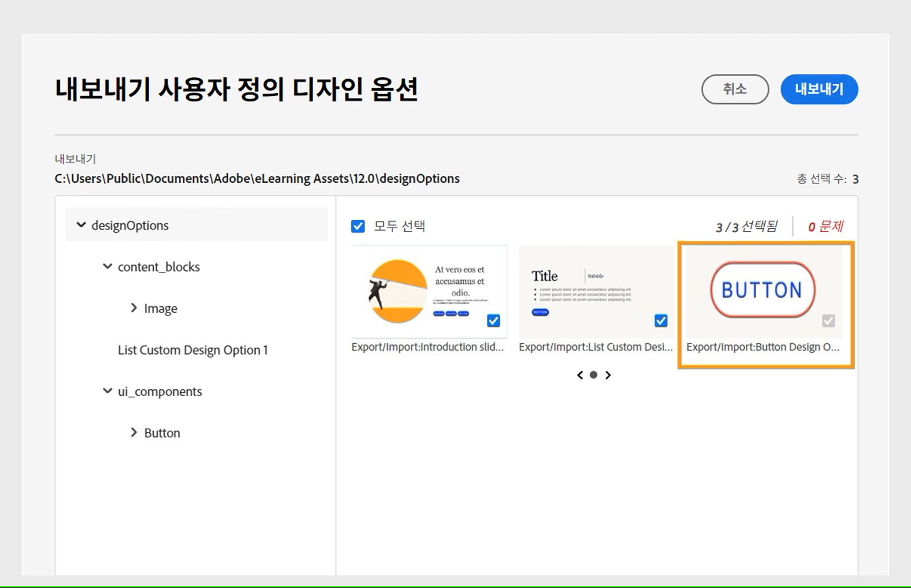Viewport: 911px width, 588px height.
Task: Click the 내보내기 export button
Action: [819, 89]
